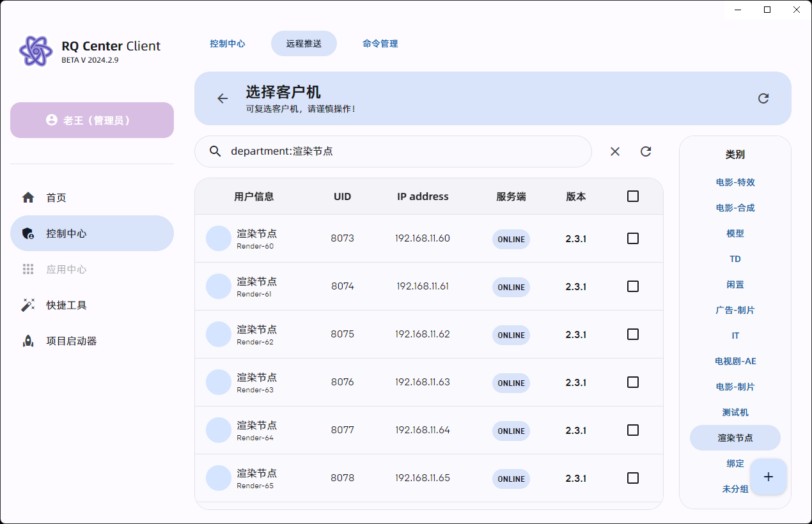Switch to the 控制中心 top tab
This screenshot has height=524, width=812.
[228, 43]
